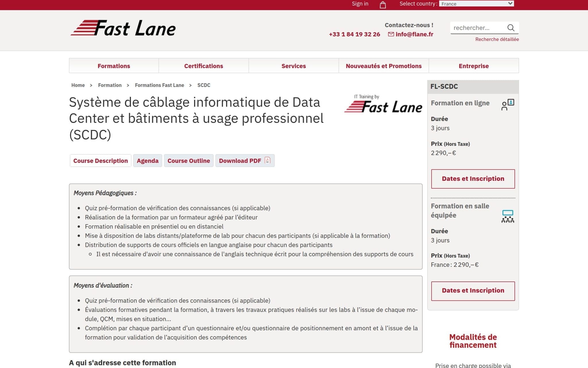The width and height of the screenshot is (588, 368).
Task: Click Distribution de supports de cours bullet
Action: click(x=208, y=245)
